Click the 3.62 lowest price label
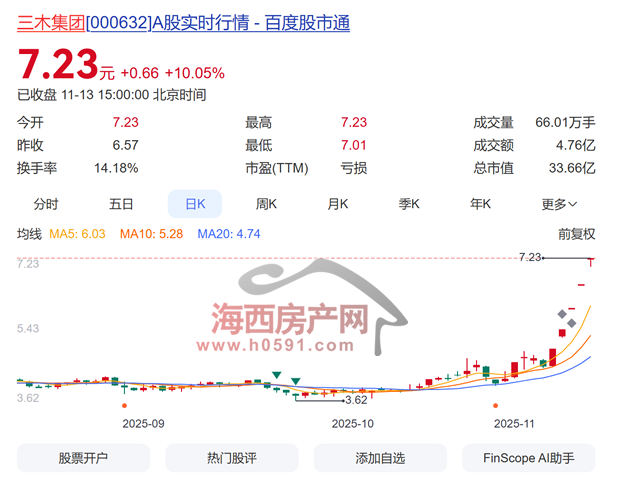The height and width of the screenshot is (483, 640). coord(355,399)
